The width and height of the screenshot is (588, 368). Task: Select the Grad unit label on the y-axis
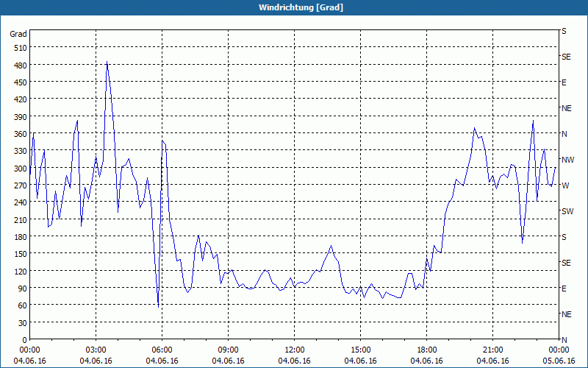point(18,34)
